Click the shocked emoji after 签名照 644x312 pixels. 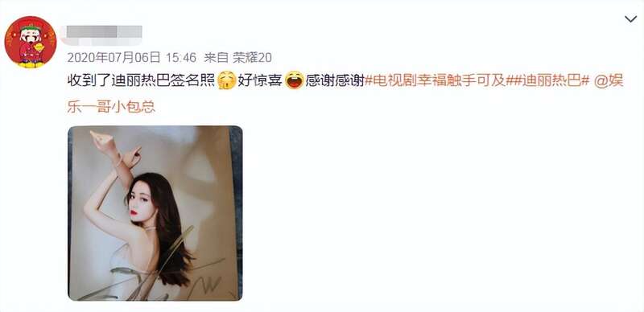[x=227, y=80]
